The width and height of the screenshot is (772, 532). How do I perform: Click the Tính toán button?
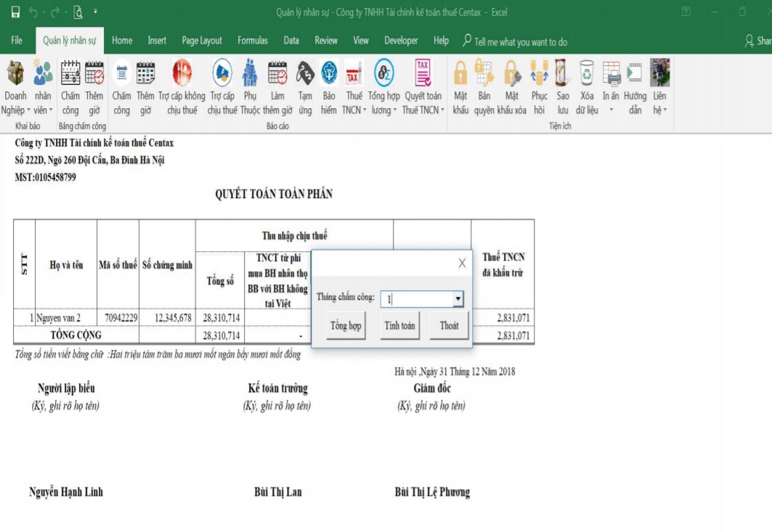point(399,326)
